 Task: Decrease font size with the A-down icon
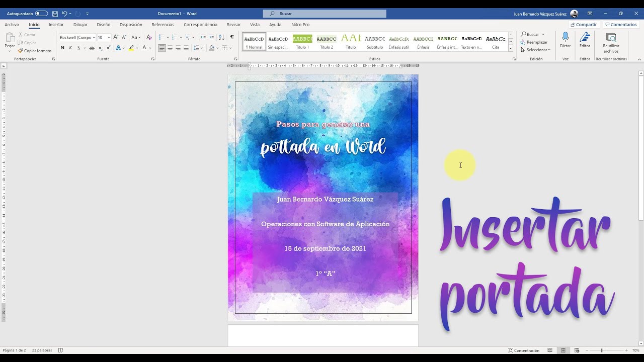coord(124,37)
